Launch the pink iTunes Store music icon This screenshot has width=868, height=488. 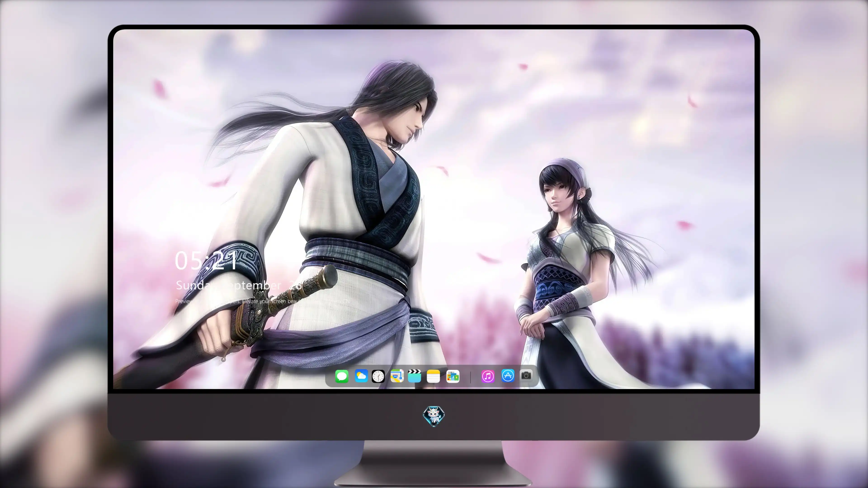pyautogui.click(x=488, y=376)
